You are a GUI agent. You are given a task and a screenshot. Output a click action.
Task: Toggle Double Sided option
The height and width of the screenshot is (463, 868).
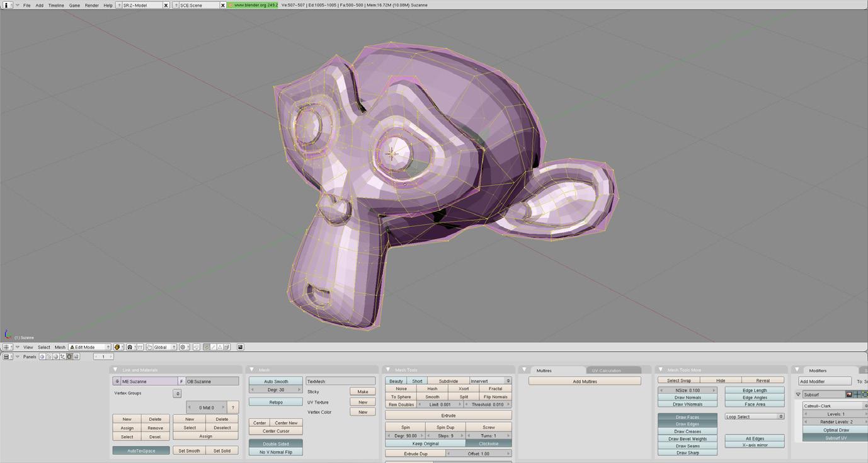[x=276, y=444]
